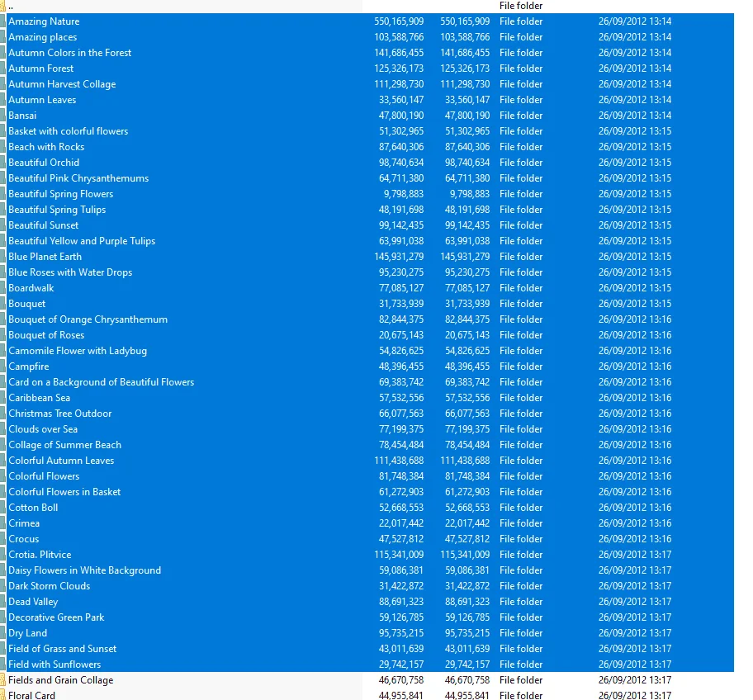Select the Caribbean Sea folder

(39, 398)
